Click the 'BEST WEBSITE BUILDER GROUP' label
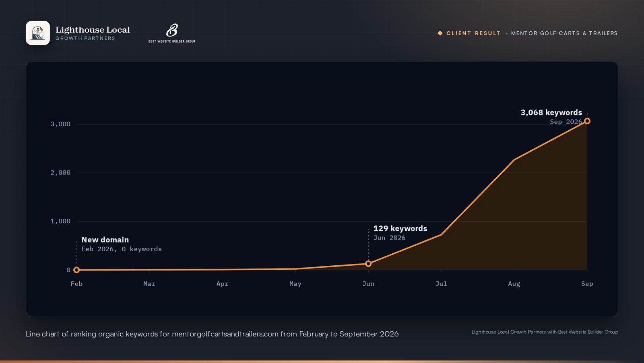Image resolution: width=644 pixels, height=363 pixels. pyautogui.click(x=172, y=41)
